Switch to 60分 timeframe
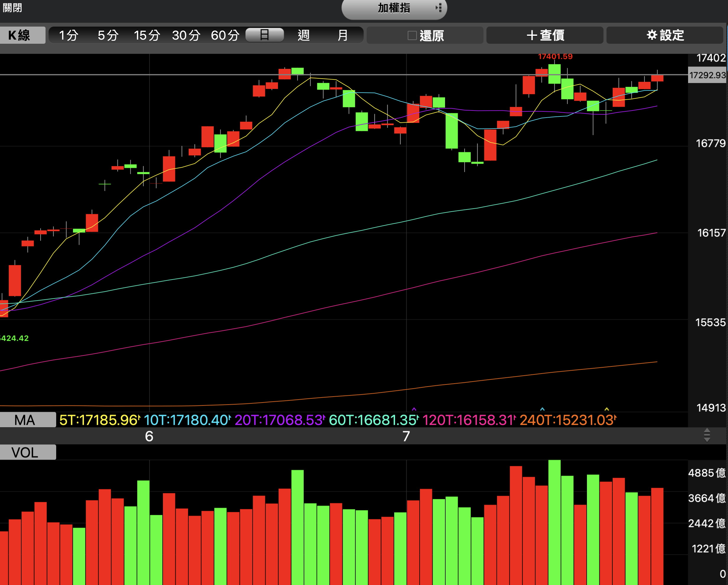 coord(225,35)
